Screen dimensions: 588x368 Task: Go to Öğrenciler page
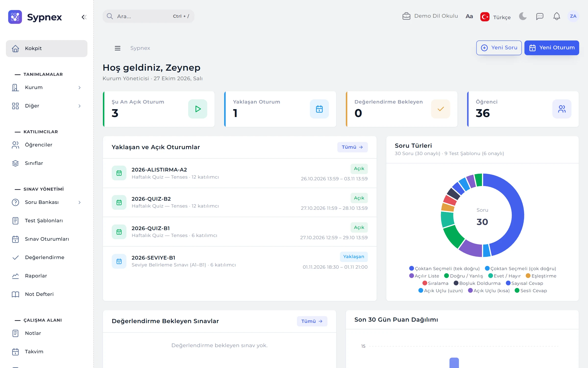47,145
